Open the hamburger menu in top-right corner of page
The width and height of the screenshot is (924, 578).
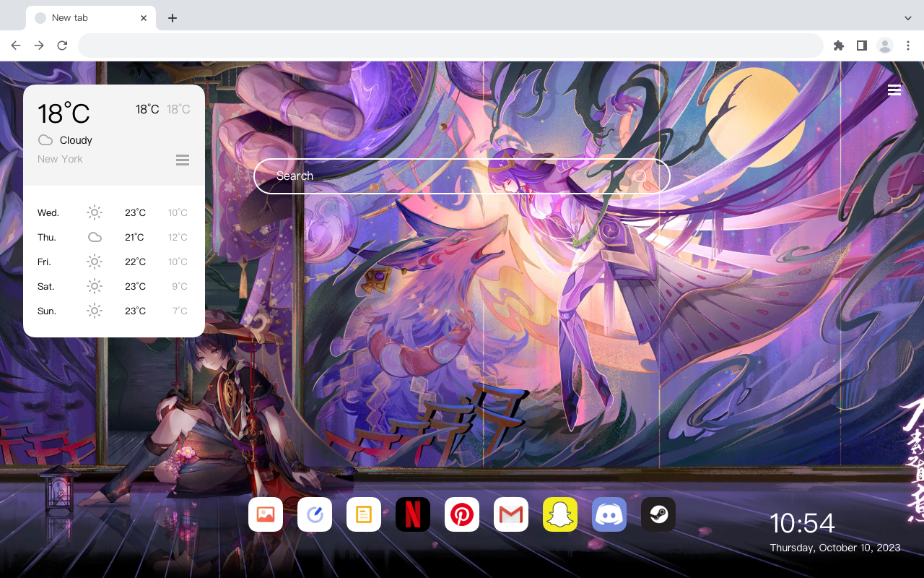(894, 90)
